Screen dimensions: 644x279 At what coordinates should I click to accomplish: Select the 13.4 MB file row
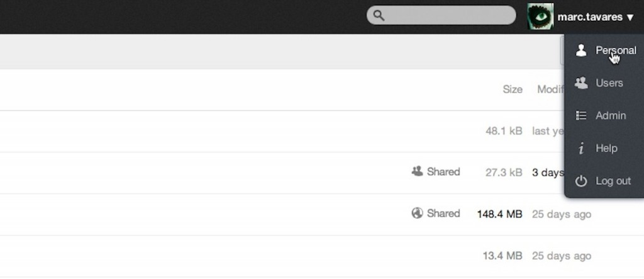pos(252,256)
